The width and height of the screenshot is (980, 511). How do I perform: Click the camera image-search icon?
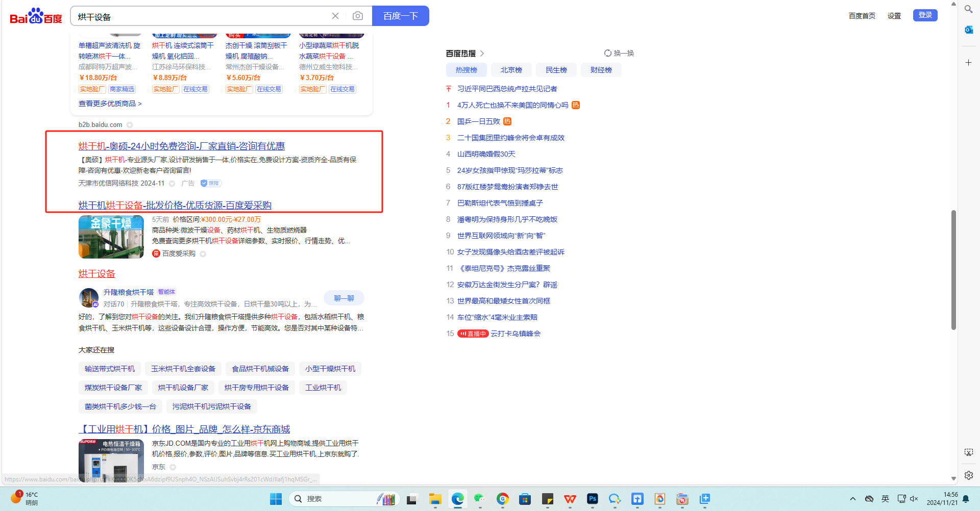pos(358,16)
